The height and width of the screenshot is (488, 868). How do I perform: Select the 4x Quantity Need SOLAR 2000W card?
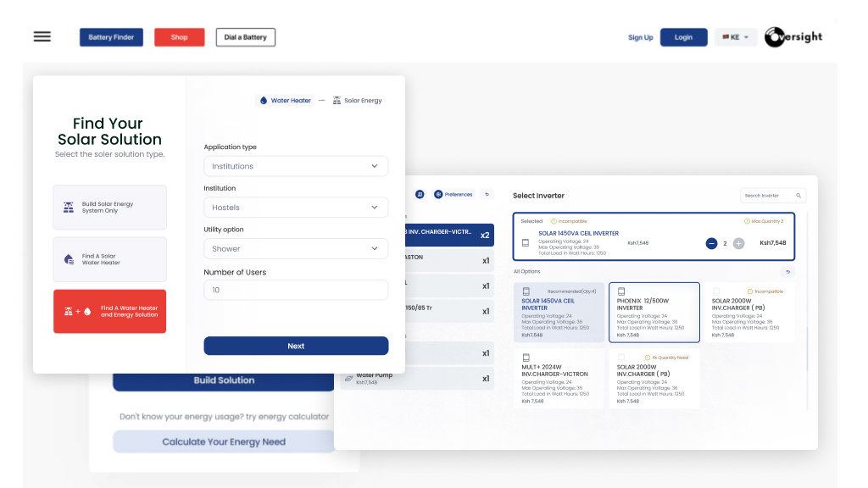pyautogui.click(x=654, y=379)
